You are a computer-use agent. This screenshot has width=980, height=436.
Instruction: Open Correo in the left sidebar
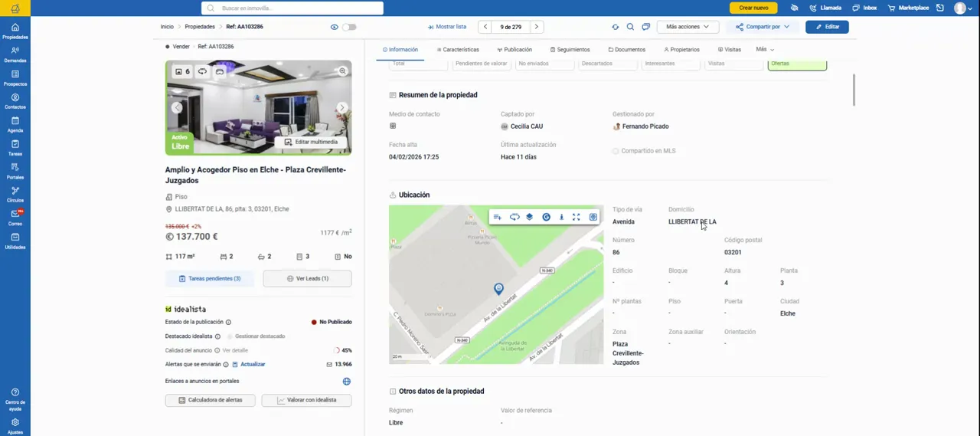15,218
